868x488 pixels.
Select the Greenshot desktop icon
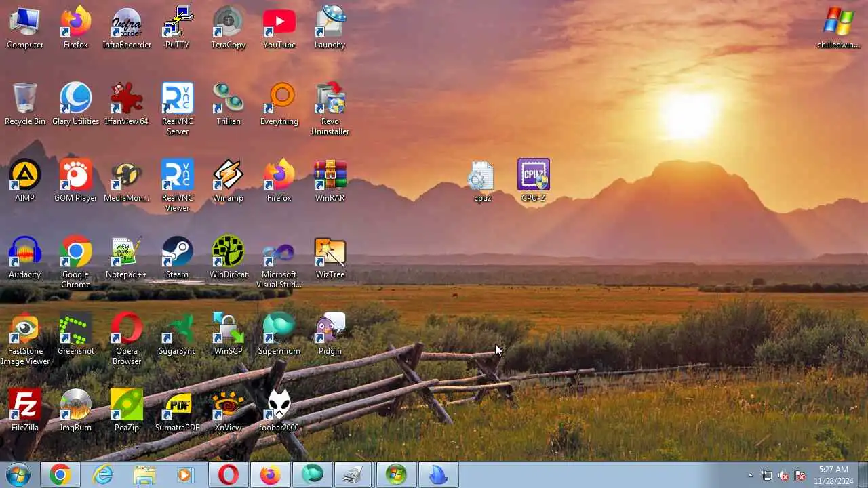tap(76, 334)
